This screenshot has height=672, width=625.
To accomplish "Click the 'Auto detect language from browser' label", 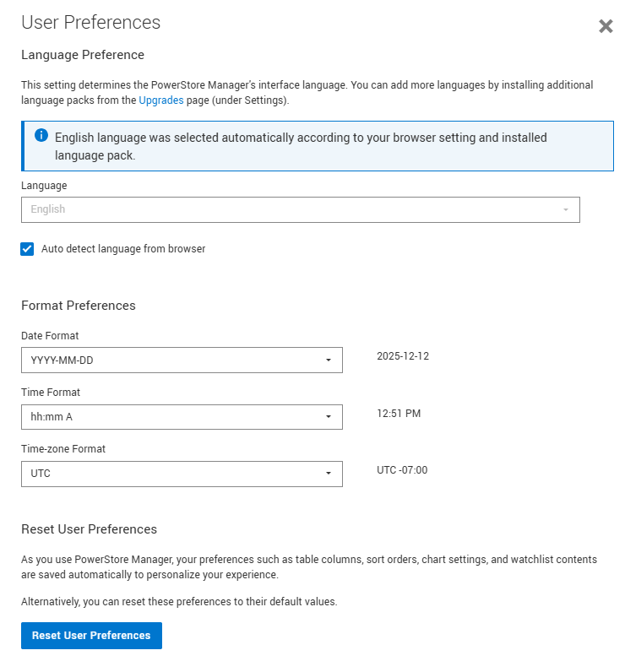I will 123,249.
